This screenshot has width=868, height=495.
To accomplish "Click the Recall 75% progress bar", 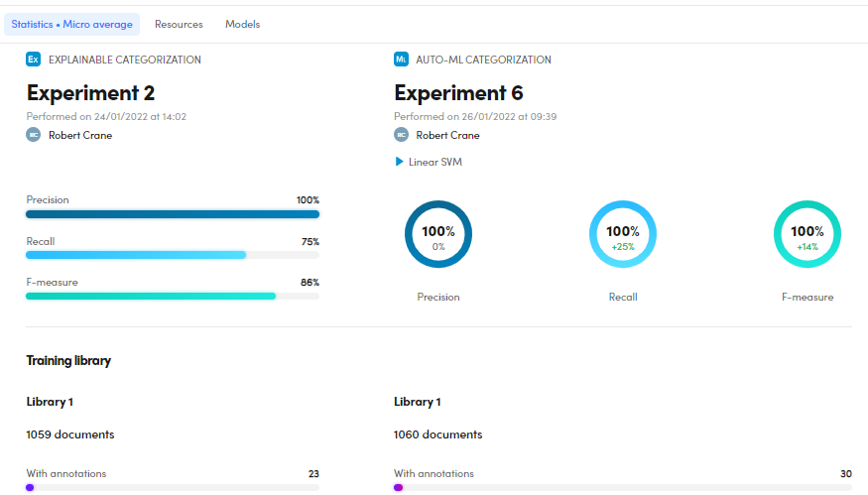I will pos(173,255).
